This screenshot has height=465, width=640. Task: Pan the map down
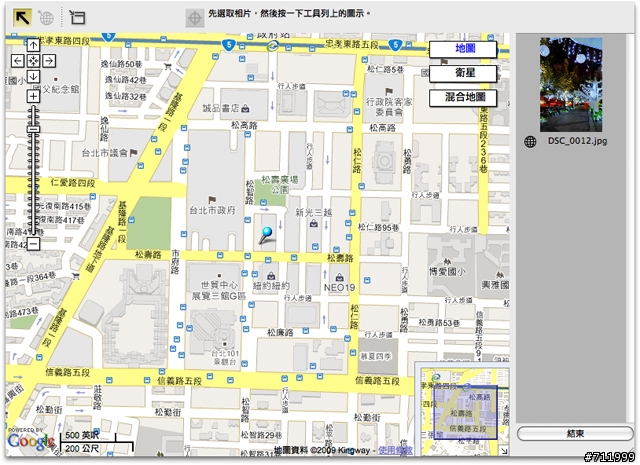coord(33,76)
